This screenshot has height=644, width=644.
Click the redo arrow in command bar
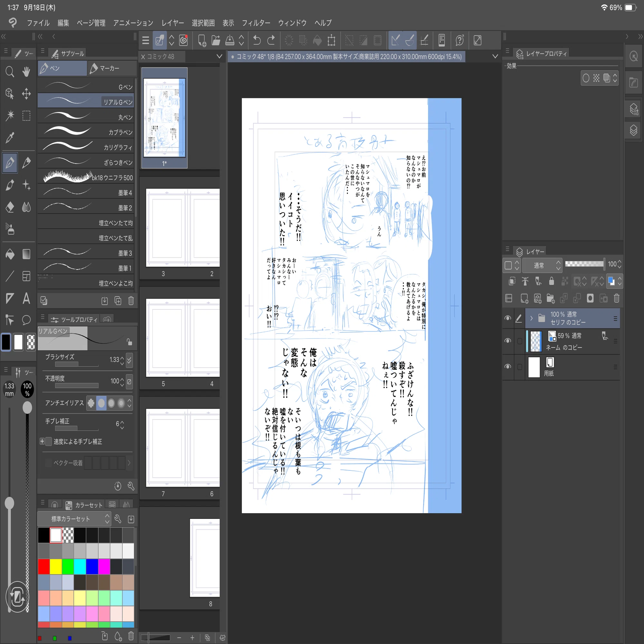click(271, 40)
